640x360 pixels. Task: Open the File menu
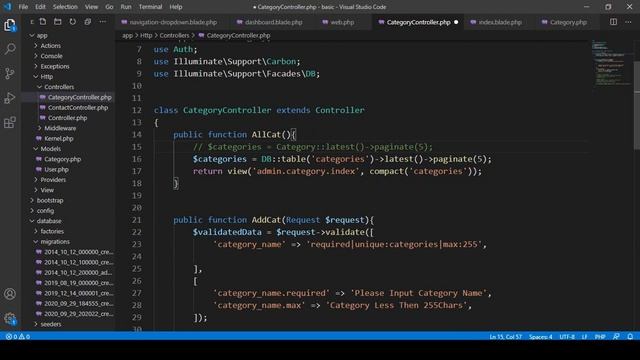point(23,7)
